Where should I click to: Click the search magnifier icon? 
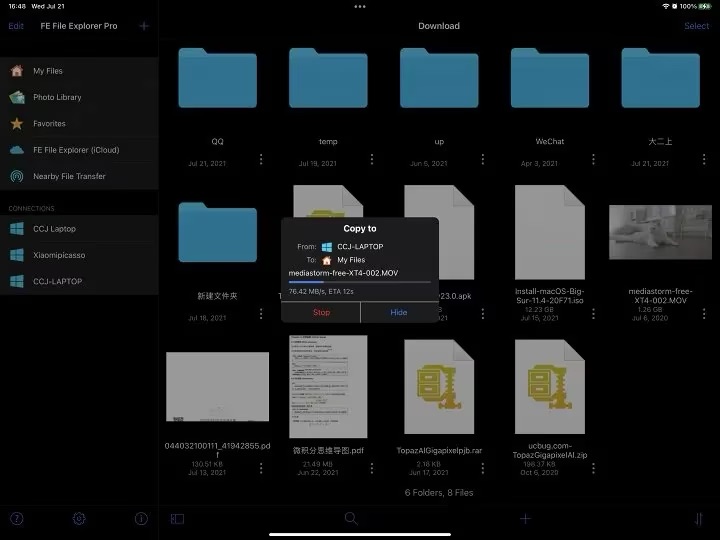pos(351,518)
